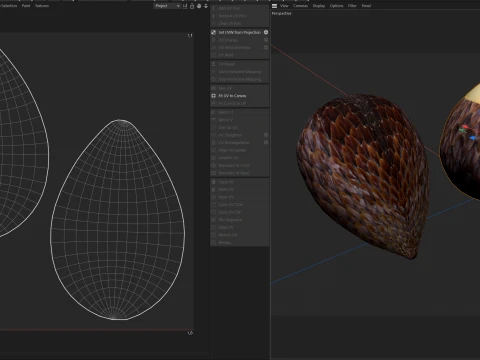Run Set UVW from Projection
480x360 pixels.
[x=237, y=32]
